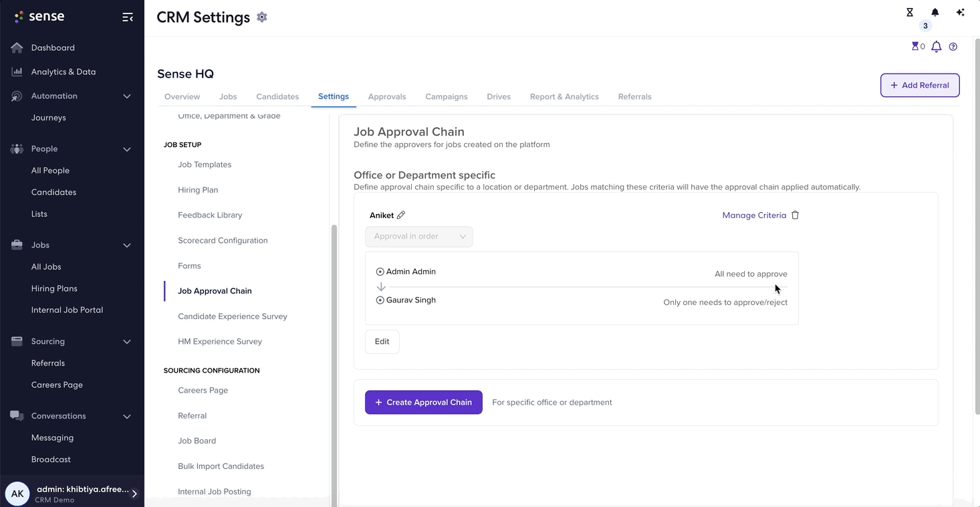
Task: Collapse the sidebar menu icon
Action: coord(127,17)
